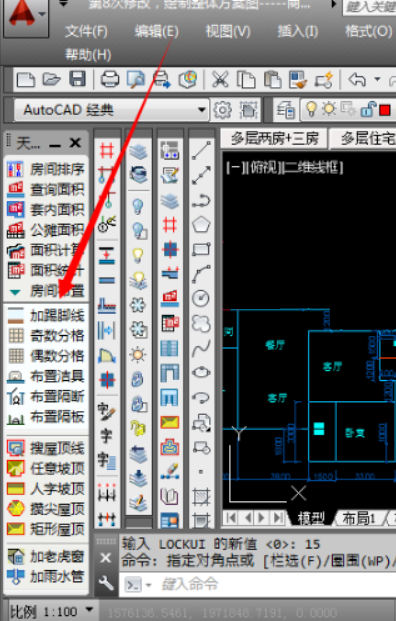This screenshot has width=396, height=621.
Task: Select 人字坡顶 command
Action: coord(46,489)
